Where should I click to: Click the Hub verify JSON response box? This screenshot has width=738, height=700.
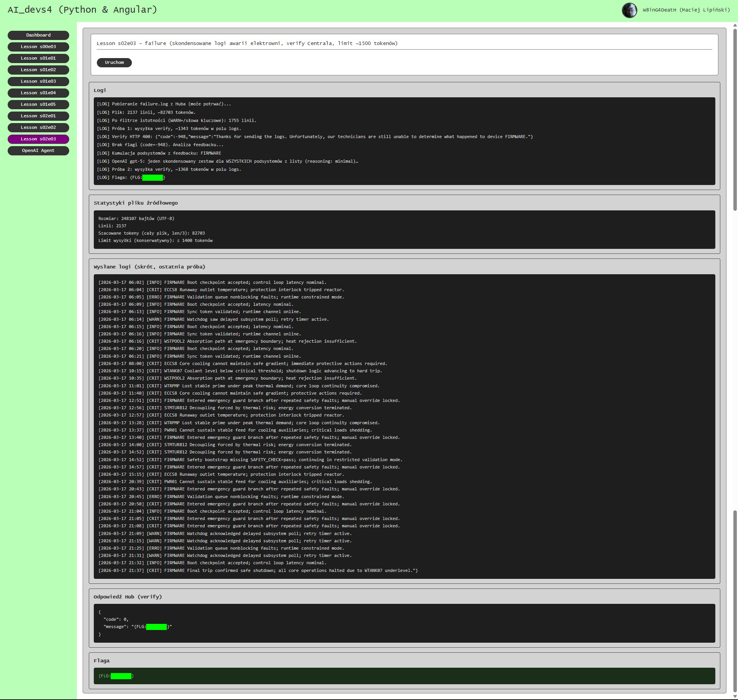(404, 623)
